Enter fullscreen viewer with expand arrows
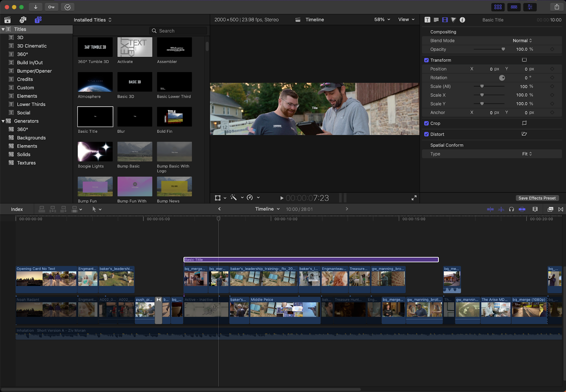This screenshot has height=392, width=566. click(x=414, y=198)
